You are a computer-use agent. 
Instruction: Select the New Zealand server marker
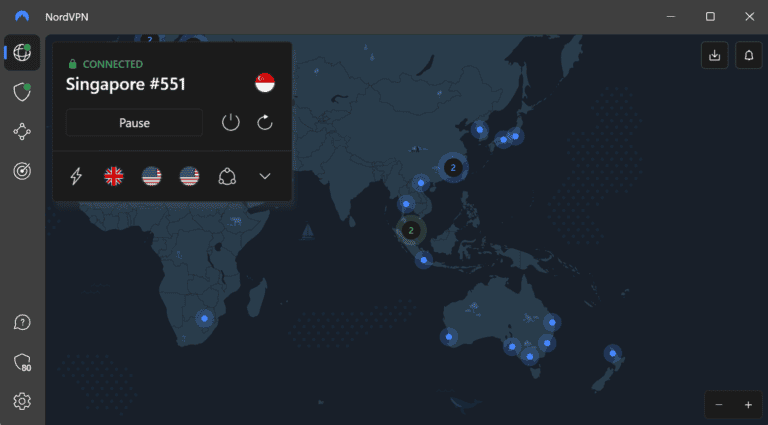(x=612, y=354)
